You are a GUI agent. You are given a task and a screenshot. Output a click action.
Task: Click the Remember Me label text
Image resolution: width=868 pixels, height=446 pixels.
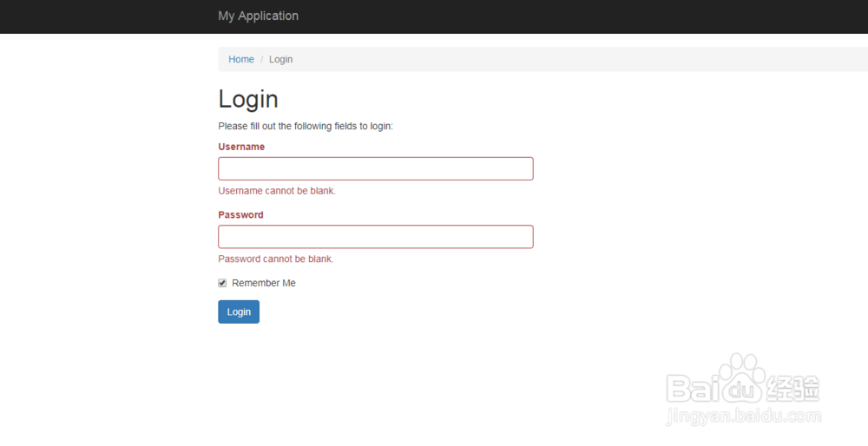(264, 283)
